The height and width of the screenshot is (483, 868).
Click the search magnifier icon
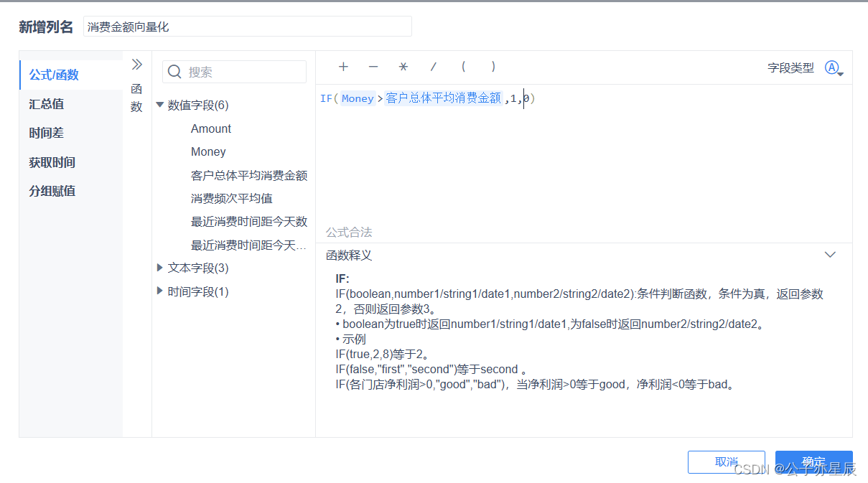(175, 72)
